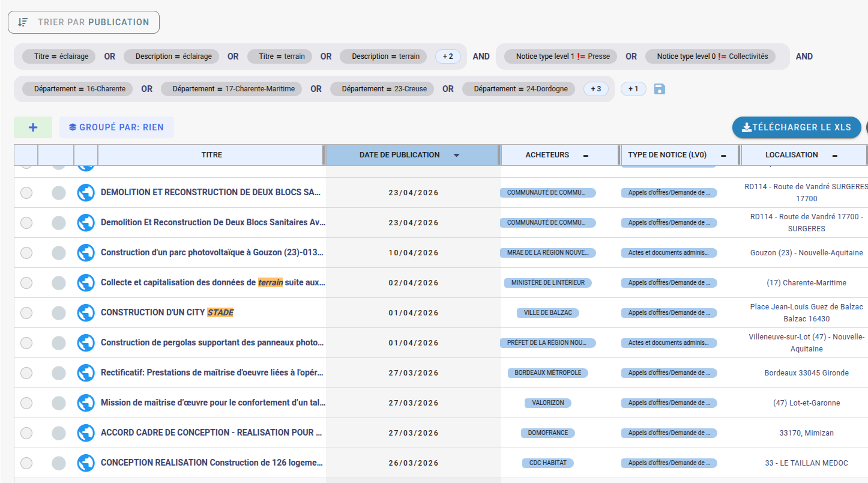Click buyer tag DOMOFRANCE
The height and width of the screenshot is (483, 868).
tap(548, 433)
